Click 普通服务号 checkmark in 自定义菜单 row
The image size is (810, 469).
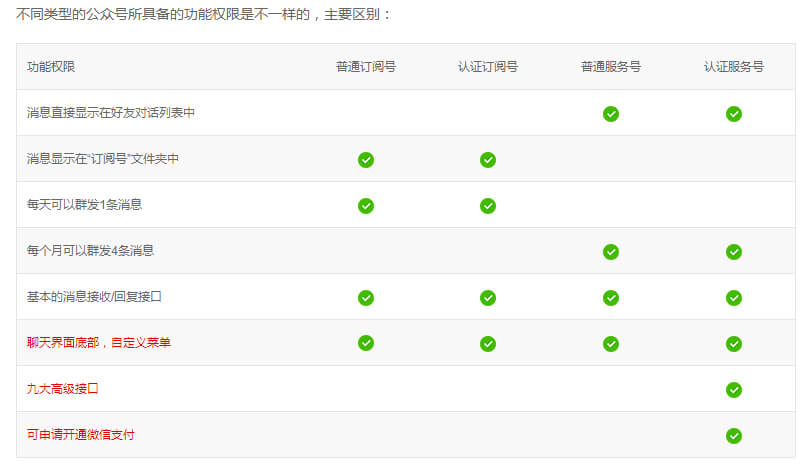(611, 343)
